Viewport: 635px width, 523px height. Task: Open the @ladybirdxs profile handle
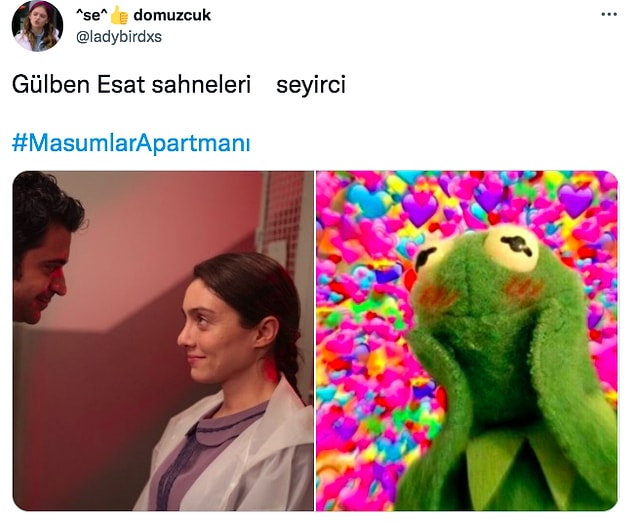coord(119,37)
